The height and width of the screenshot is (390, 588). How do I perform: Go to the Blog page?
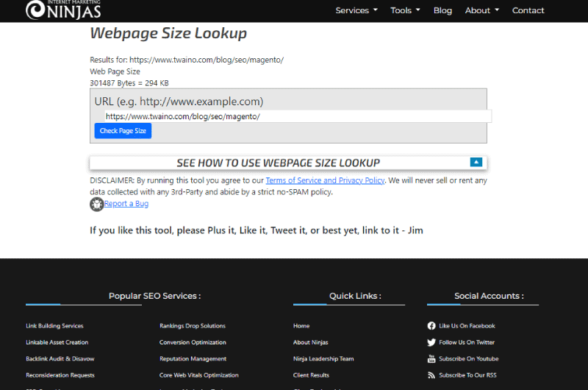coord(442,10)
